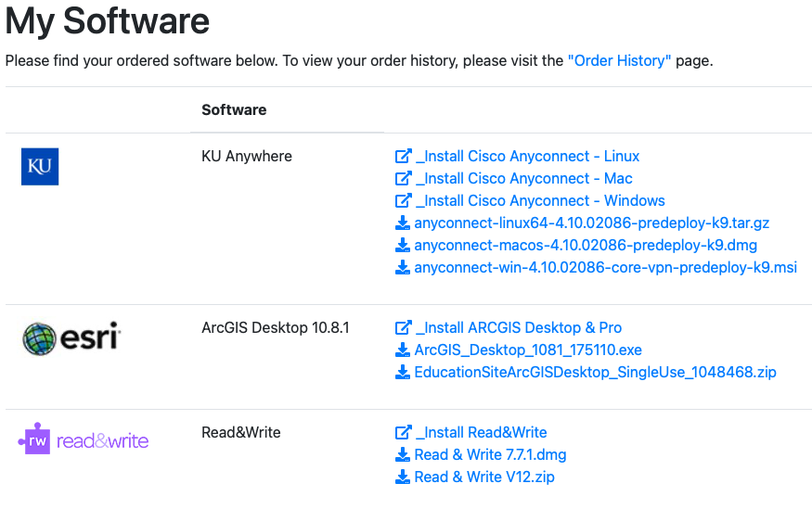Click the esri logo
Image resolution: width=812 pixels, height=509 pixels.
coord(71,338)
